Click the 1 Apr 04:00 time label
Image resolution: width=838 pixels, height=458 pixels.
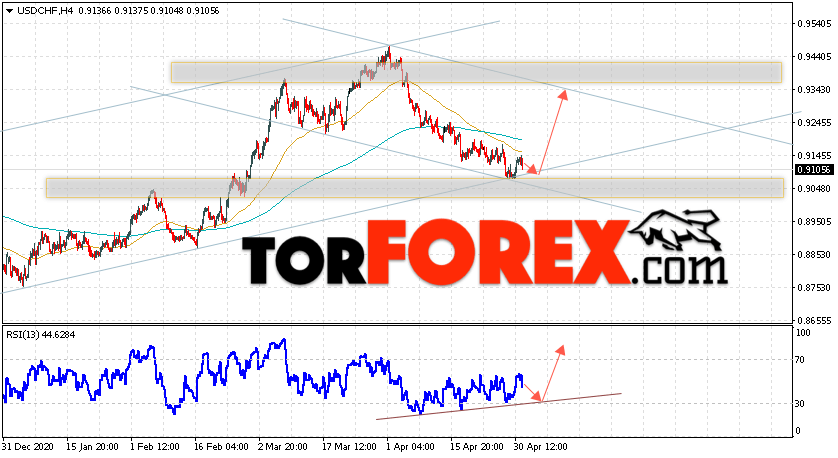point(412,446)
